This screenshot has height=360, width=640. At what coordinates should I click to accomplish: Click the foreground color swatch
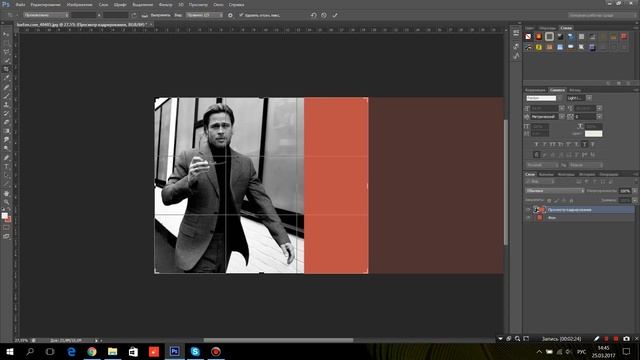[4, 216]
